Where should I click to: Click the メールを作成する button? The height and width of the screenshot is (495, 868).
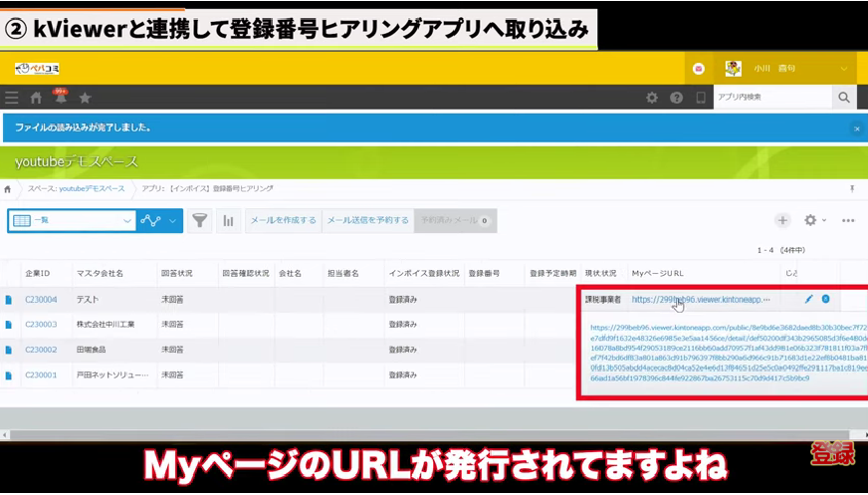[x=283, y=220]
